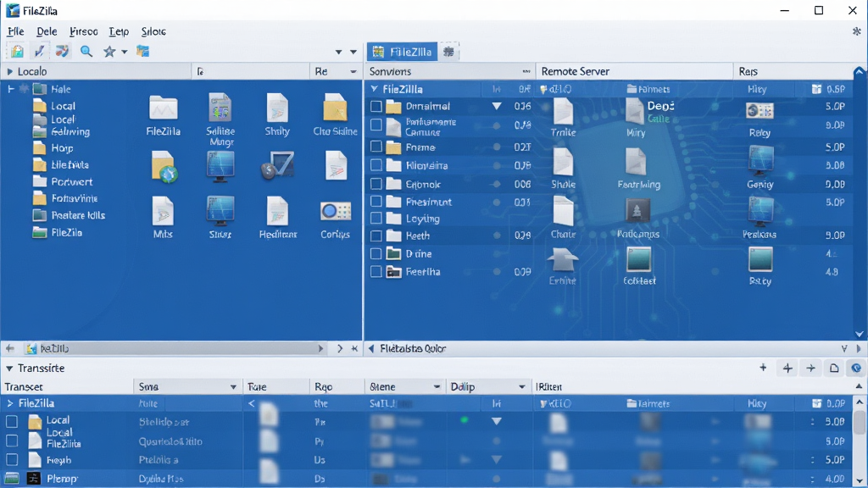Screen dimensions: 868x488
Task: Open the Rsticy screen icon
Action: point(760,266)
